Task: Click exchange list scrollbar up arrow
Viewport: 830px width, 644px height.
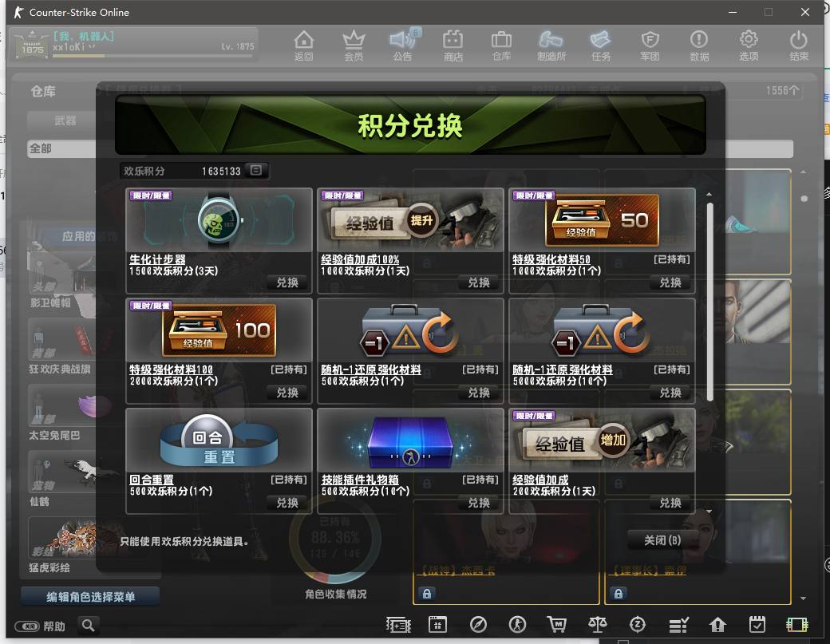Action: [709, 195]
